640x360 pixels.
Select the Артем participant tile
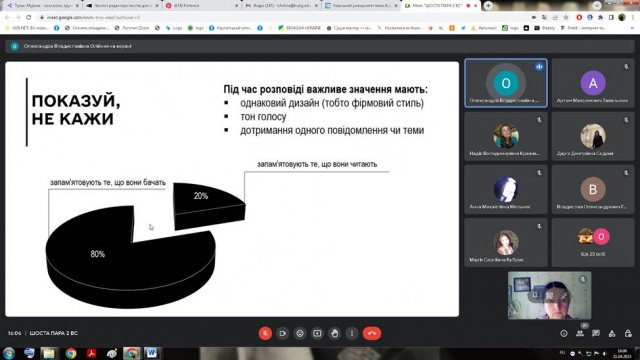click(593, 83)
